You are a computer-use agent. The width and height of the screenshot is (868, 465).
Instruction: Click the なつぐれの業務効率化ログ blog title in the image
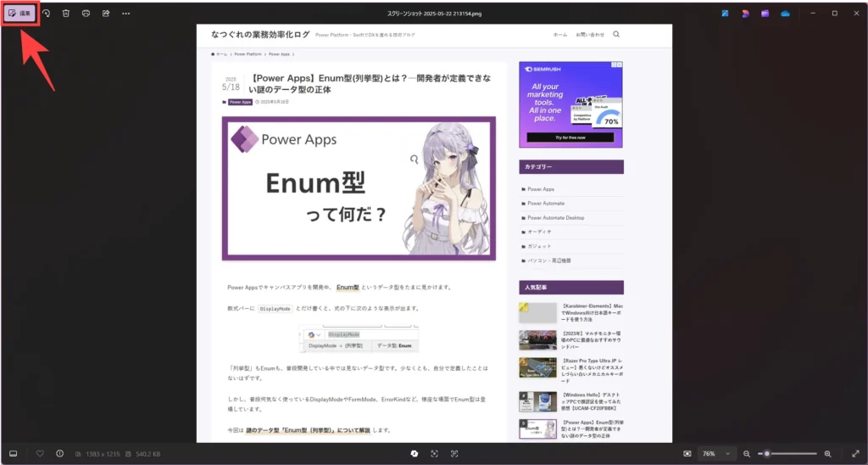pyautogui.click(x=260, y=34)
